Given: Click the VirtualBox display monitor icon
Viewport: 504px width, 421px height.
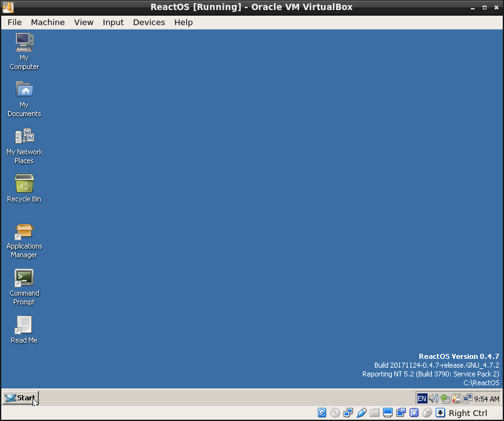Looking at the screenshot, I should (387, 413).
